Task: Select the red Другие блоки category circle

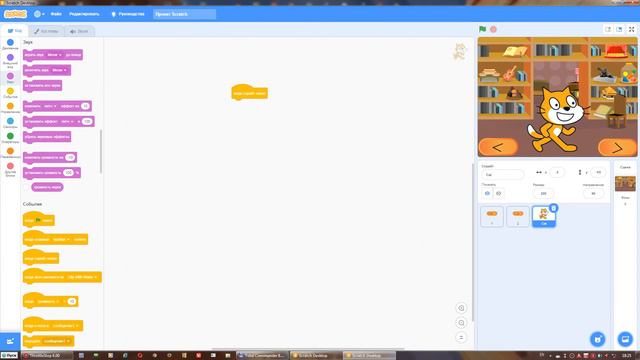Action: tap(10, 166)
